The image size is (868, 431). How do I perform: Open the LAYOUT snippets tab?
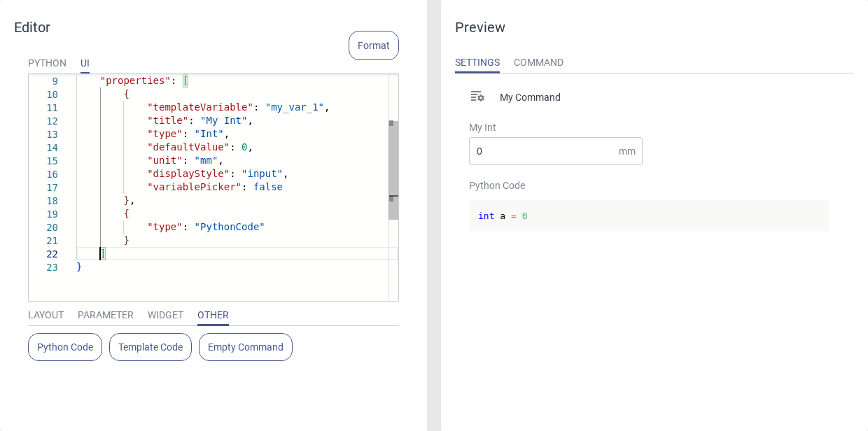(x=45, y=315)
